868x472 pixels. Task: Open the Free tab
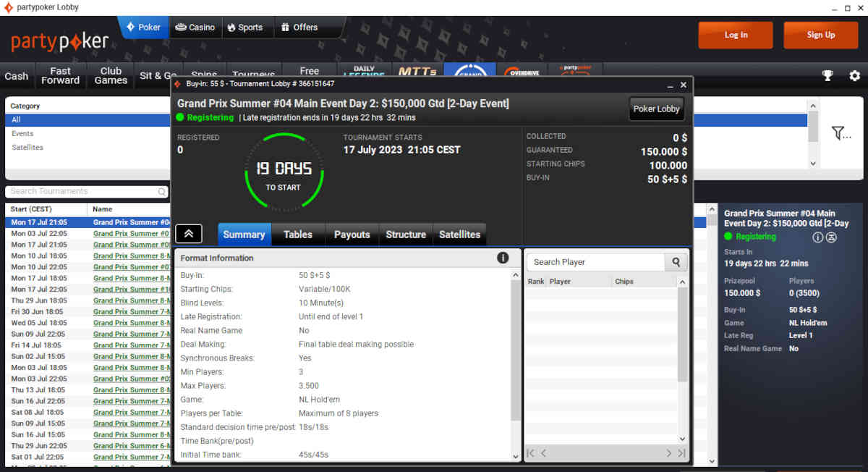tap(309, 71)
